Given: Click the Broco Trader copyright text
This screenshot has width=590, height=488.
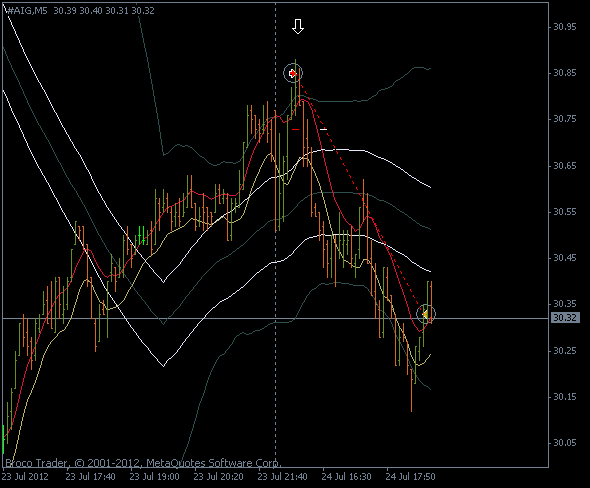Looking at the screenshot, I should 143,463.
